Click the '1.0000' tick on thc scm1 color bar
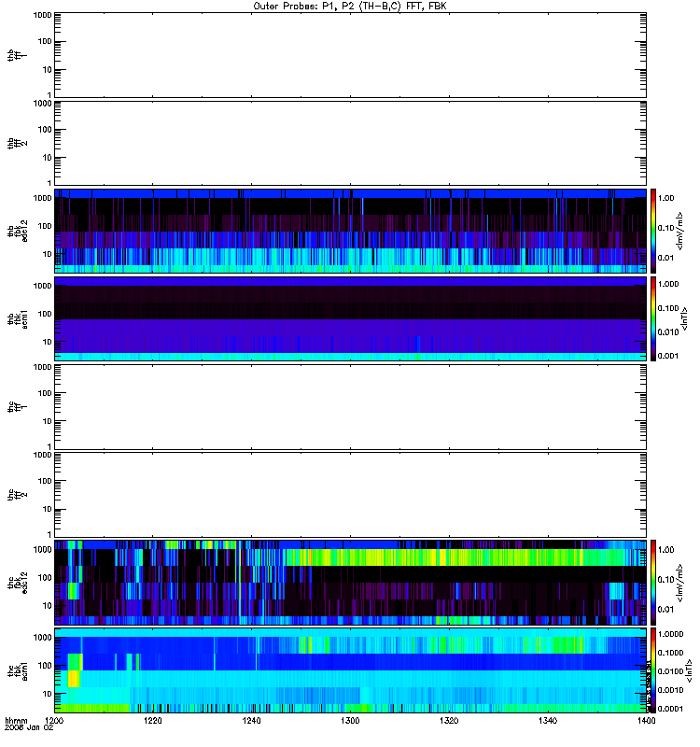This screenshot has width=700, height=747. coord(670,634)
